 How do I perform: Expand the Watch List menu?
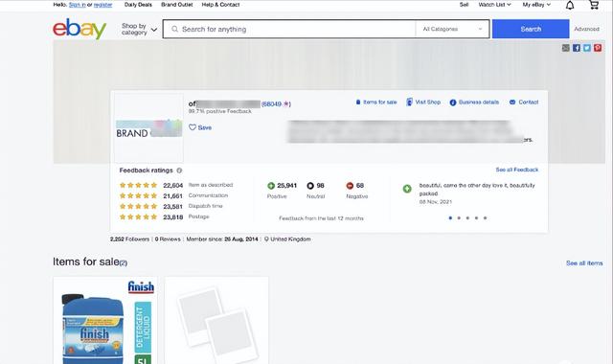point(494,5)
